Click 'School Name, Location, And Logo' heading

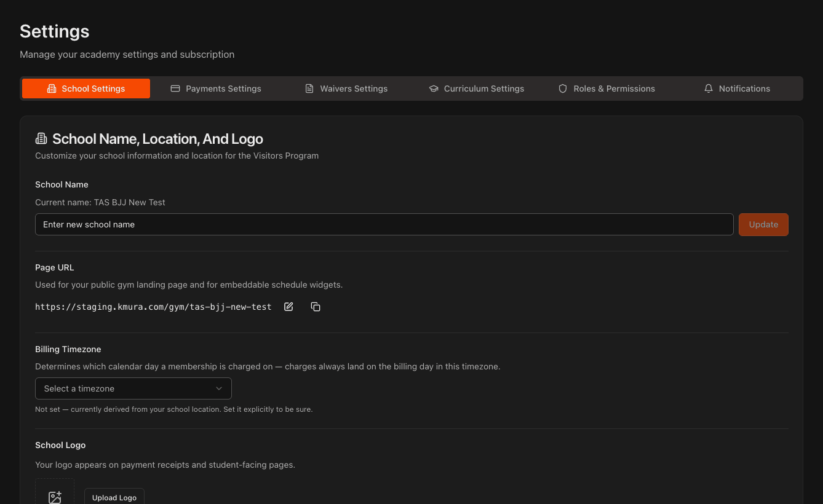157,139
